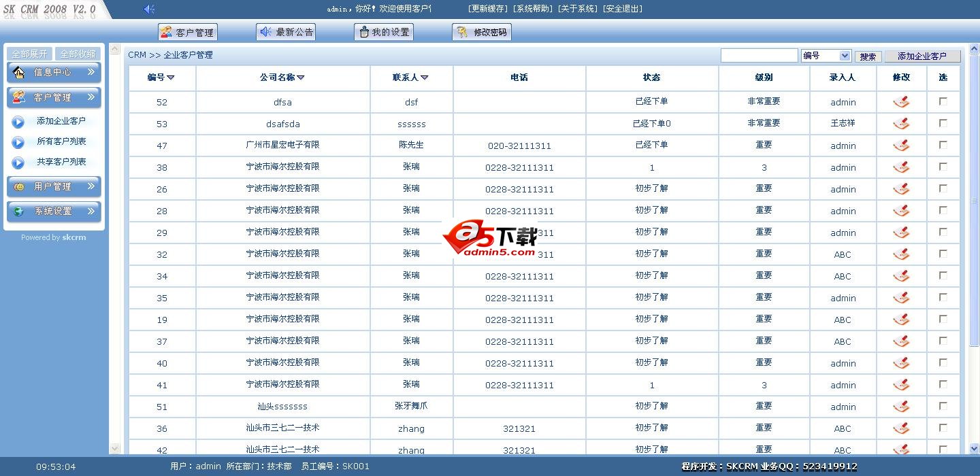Click edit icon for row 41

[x=901, y=385]
